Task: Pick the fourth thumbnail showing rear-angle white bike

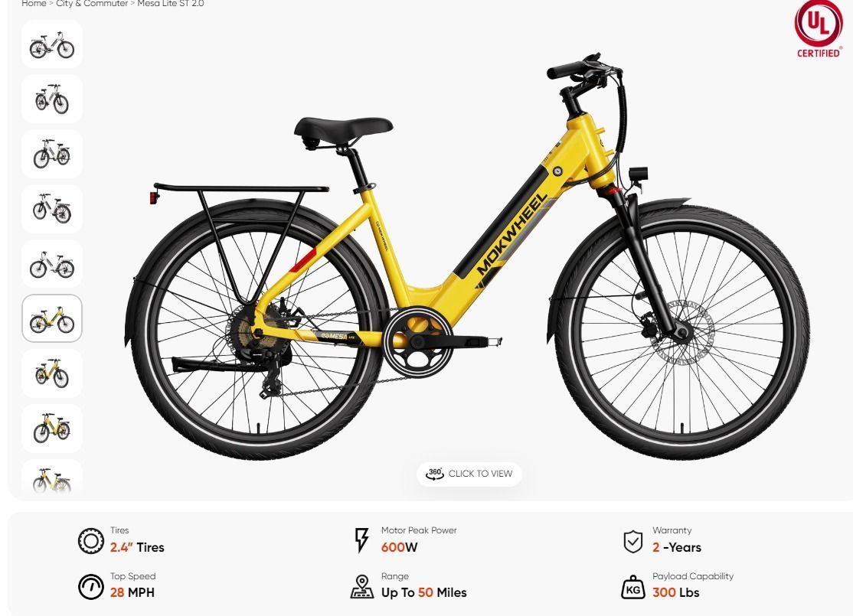Action: coord(51,209)
